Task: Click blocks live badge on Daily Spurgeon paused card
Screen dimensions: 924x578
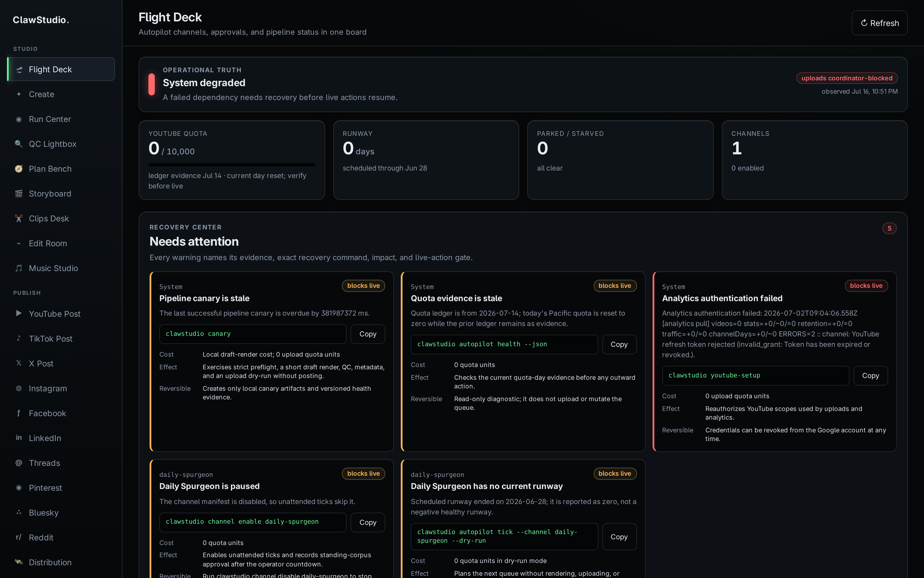Action: click(x=363, y=474)
